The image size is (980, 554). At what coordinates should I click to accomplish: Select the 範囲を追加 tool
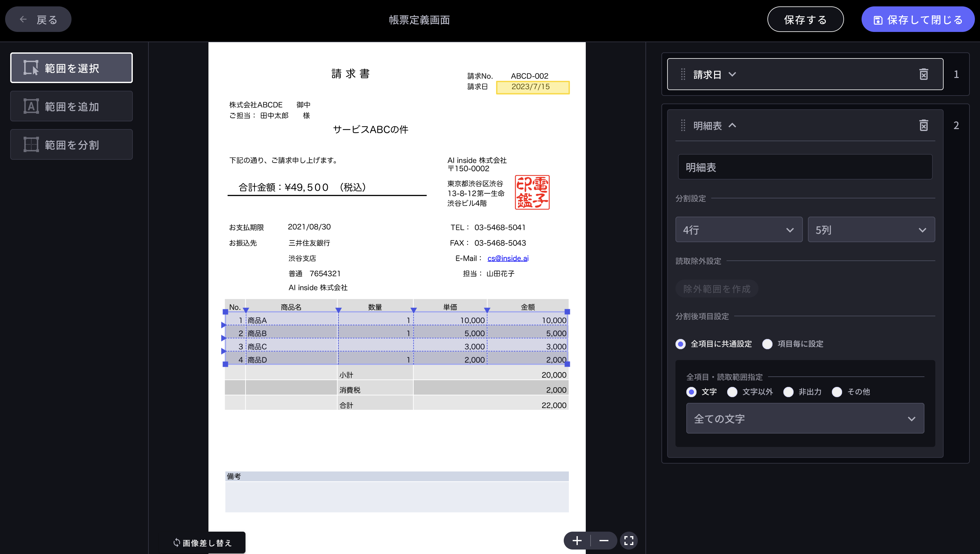click(71, 106)
